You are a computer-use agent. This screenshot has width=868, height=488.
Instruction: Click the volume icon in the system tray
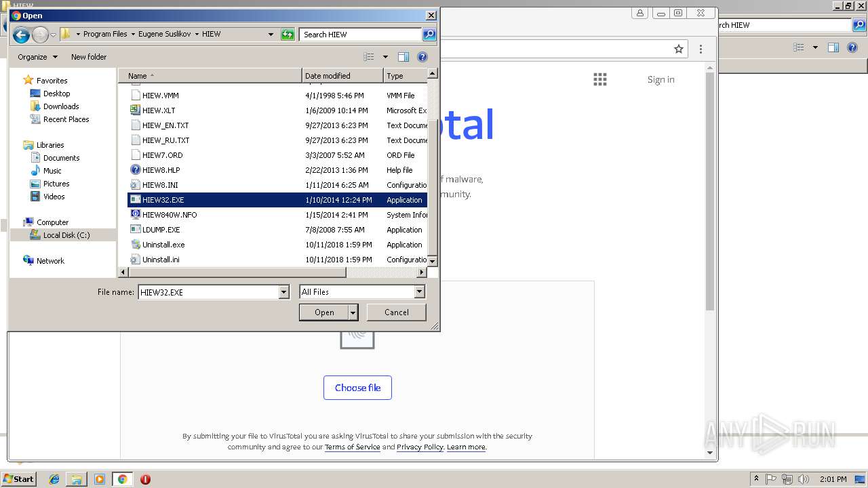(803, 479)
